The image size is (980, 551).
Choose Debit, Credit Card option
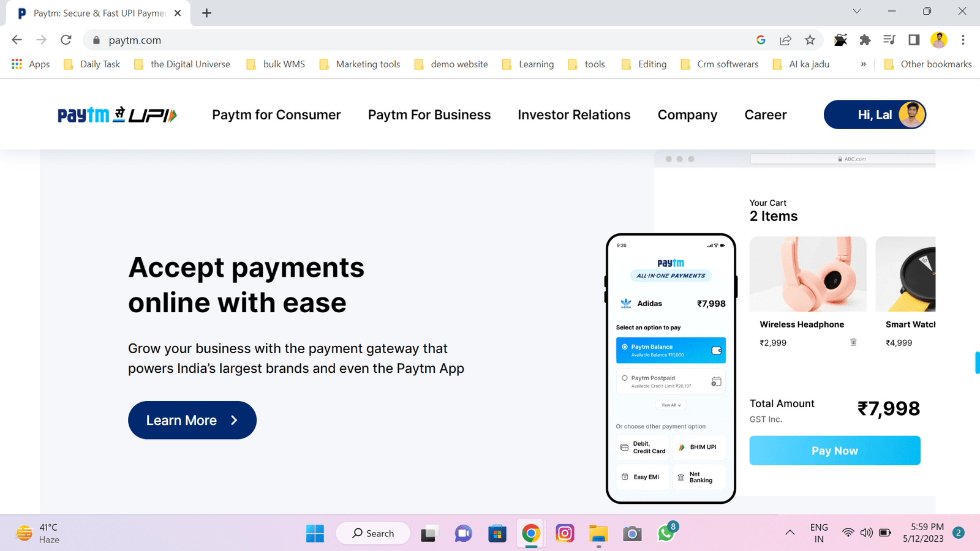[643, 448]
